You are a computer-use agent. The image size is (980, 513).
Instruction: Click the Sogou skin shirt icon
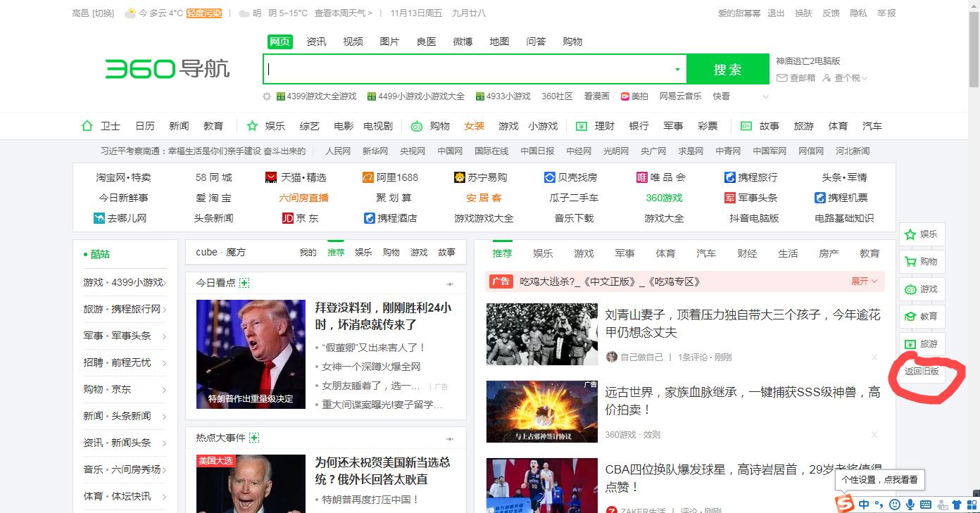pos(956,505)
